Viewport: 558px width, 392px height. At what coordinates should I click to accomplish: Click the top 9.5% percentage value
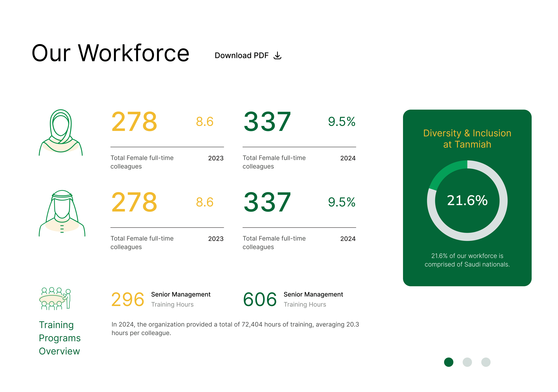click(341, 122)
